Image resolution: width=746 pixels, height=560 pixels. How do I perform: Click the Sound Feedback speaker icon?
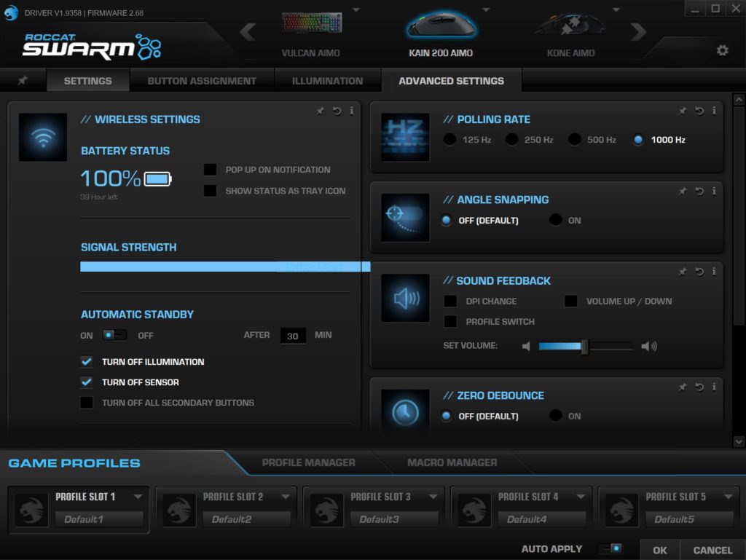(405, 299)
